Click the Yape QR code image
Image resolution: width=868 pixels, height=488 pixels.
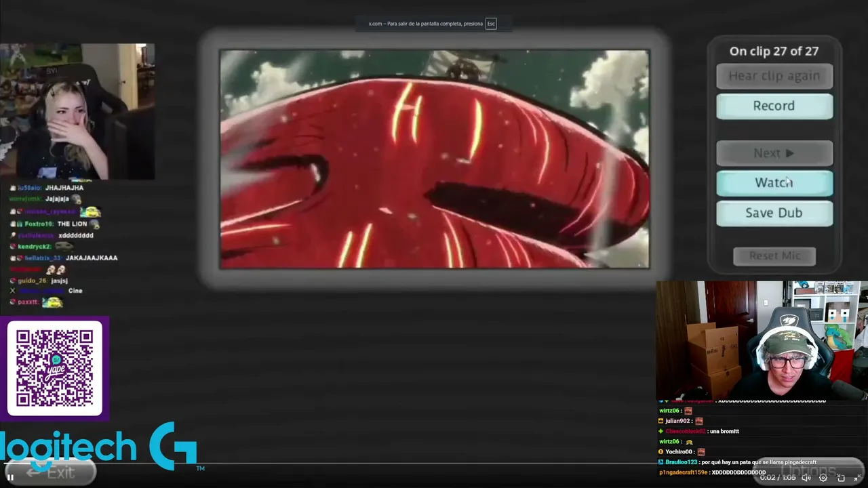pos(55,368)
